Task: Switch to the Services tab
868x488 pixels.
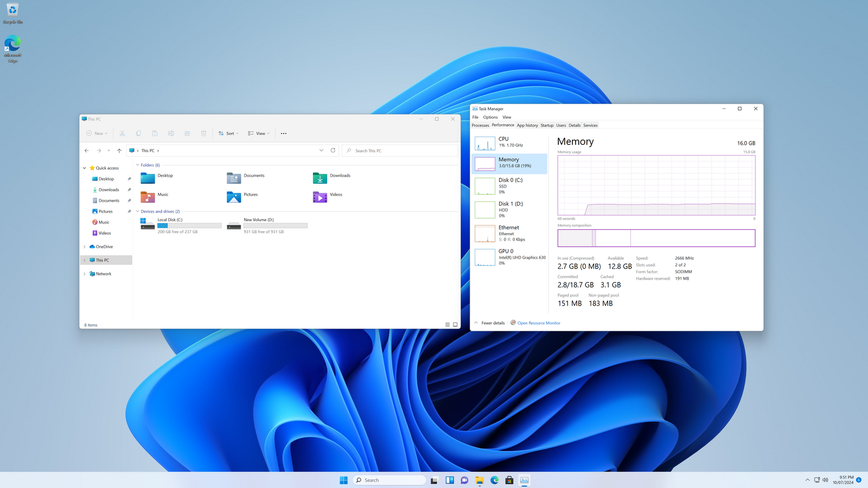Action: click(x=590, y=125)
